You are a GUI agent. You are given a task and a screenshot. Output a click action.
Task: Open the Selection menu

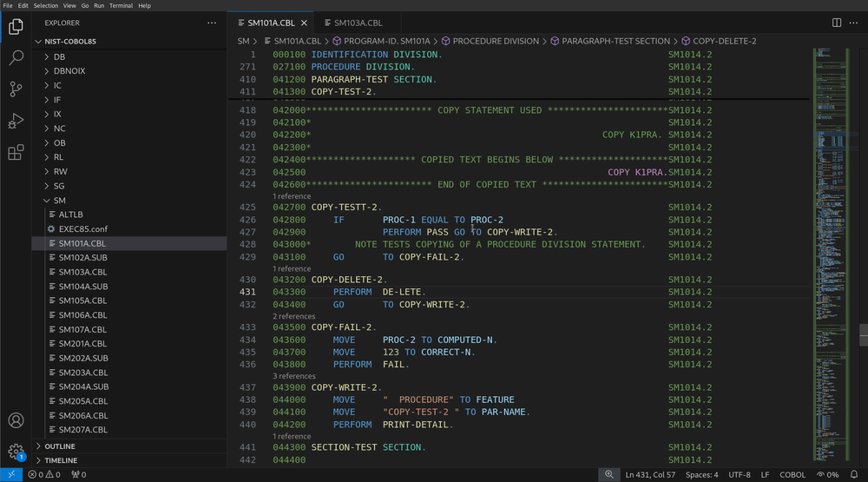pyautogui.click(x=46, y=5)
